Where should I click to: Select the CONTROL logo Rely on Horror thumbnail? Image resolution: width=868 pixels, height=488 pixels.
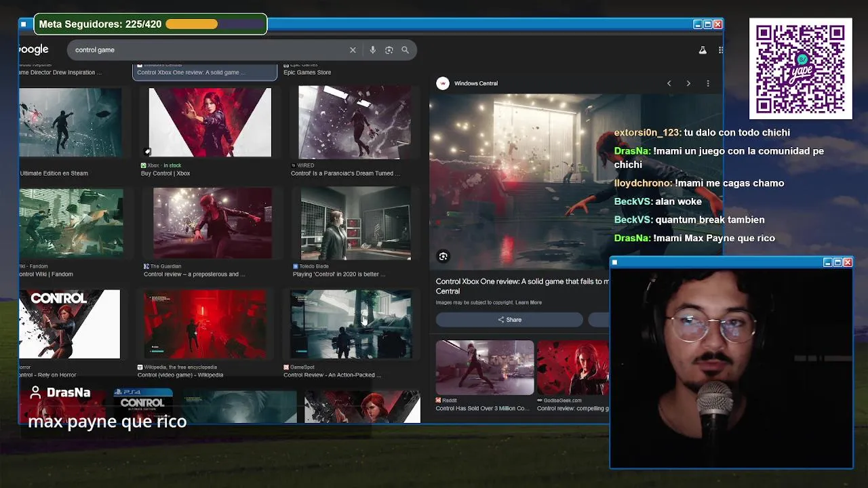click(69, 324)
